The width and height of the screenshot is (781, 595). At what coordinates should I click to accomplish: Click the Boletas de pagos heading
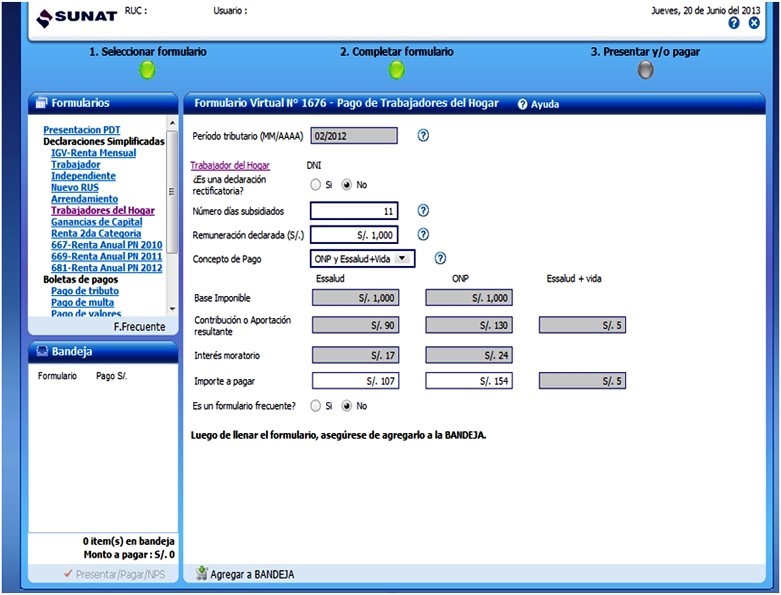pos(81,279)
